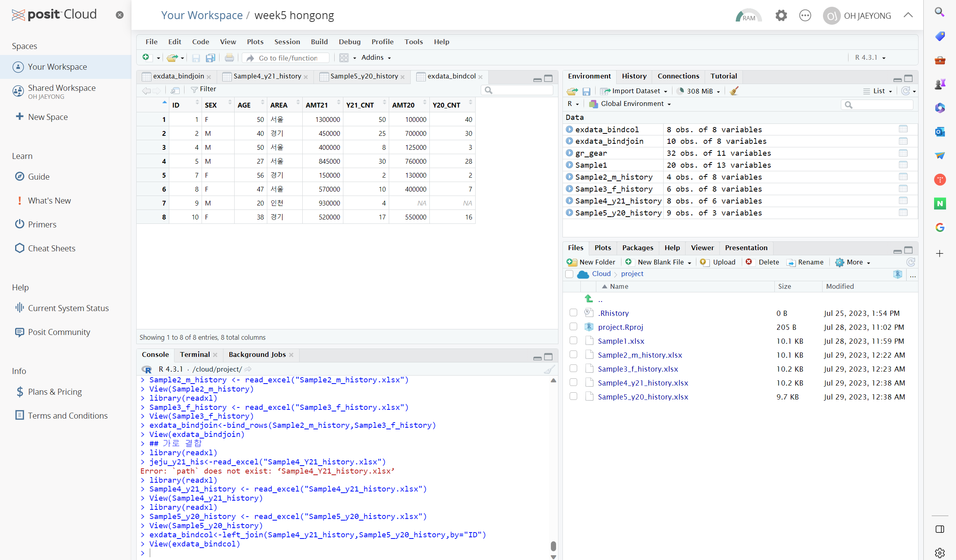The width and height of the screenshot is (956, 560).
Task: Click the save workspace disk icon in Environment
Action: [586, 91]
